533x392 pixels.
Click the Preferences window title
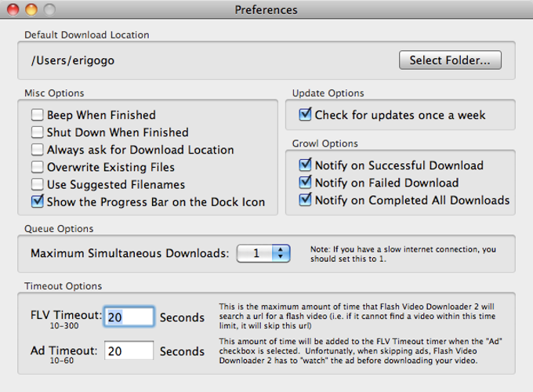(x=266, y=10)
